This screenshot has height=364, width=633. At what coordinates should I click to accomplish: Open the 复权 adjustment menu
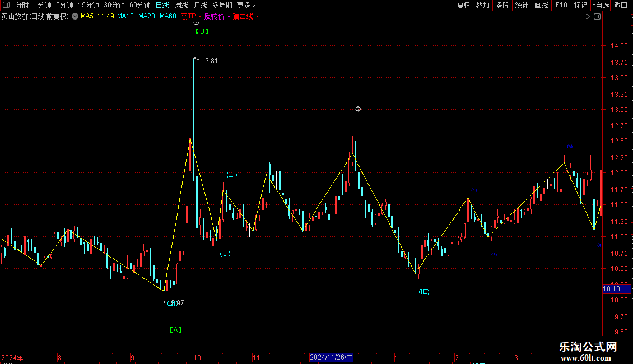463,5
